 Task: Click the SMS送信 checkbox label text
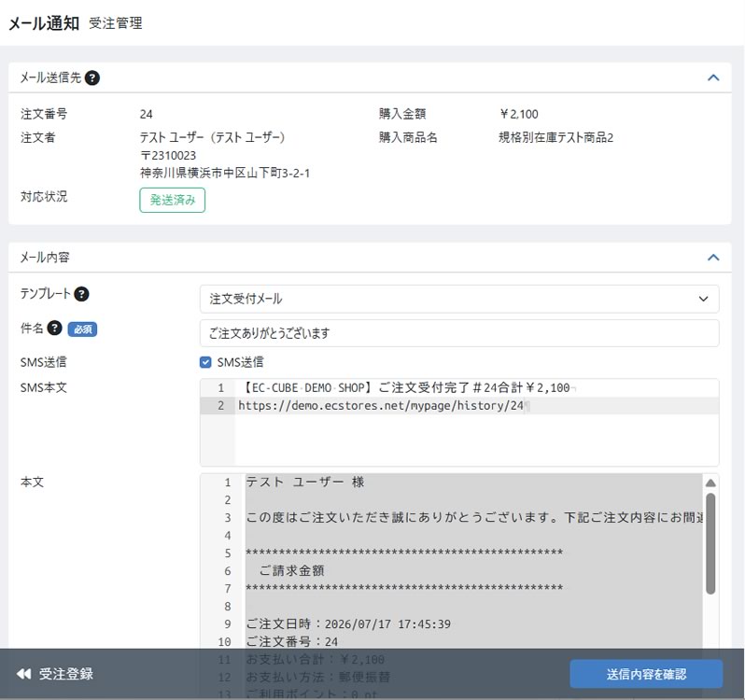pos(241,362)
